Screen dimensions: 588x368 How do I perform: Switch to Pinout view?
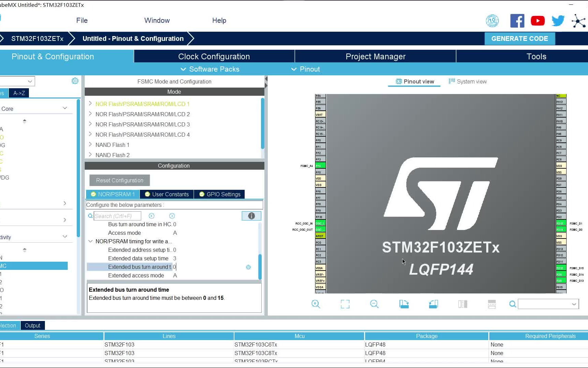pos(415,81)
